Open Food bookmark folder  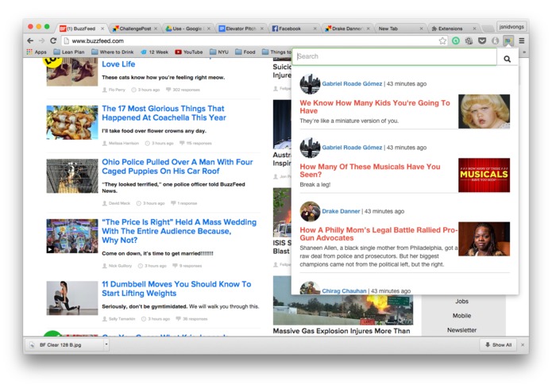(245, 52)
